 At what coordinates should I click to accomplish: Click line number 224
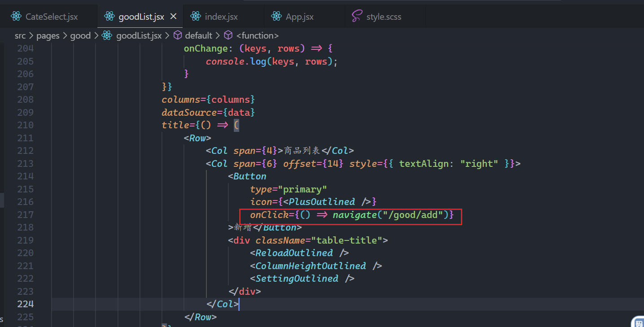click(x=25, y=304)
